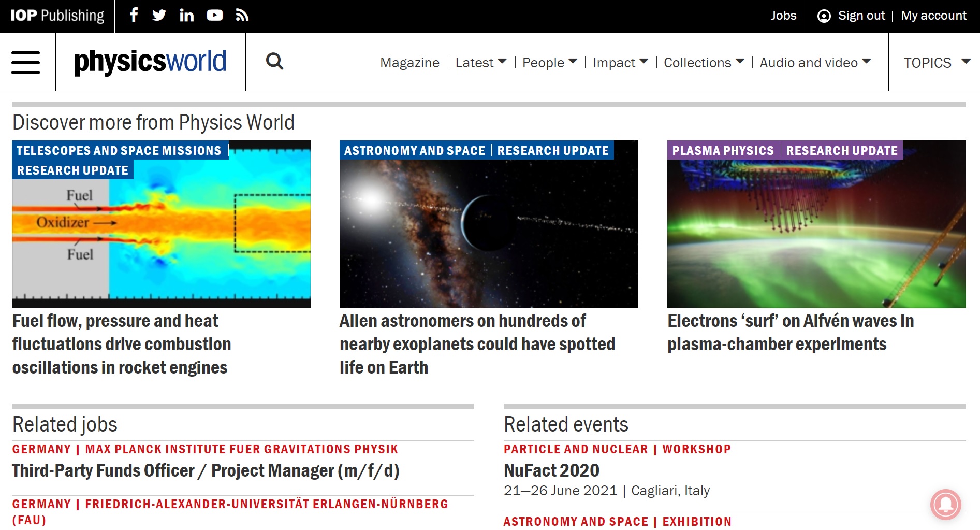Image resolution: width=980 pixels, height=530 pixels.
Task: Click the search magnifier icon
Action: click(x=274, y=62)
